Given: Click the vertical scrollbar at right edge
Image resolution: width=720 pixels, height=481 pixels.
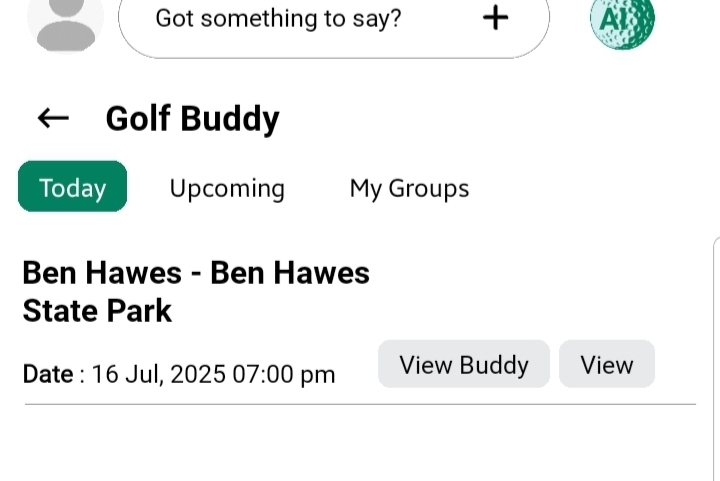Looking at the screenshot, I should pos(716,350).
